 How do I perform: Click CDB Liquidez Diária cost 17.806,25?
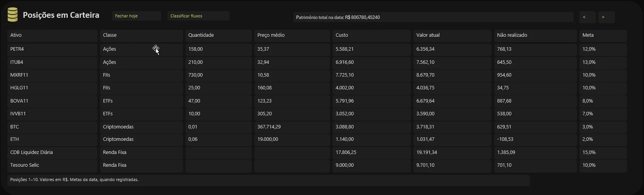coord(372,152)
